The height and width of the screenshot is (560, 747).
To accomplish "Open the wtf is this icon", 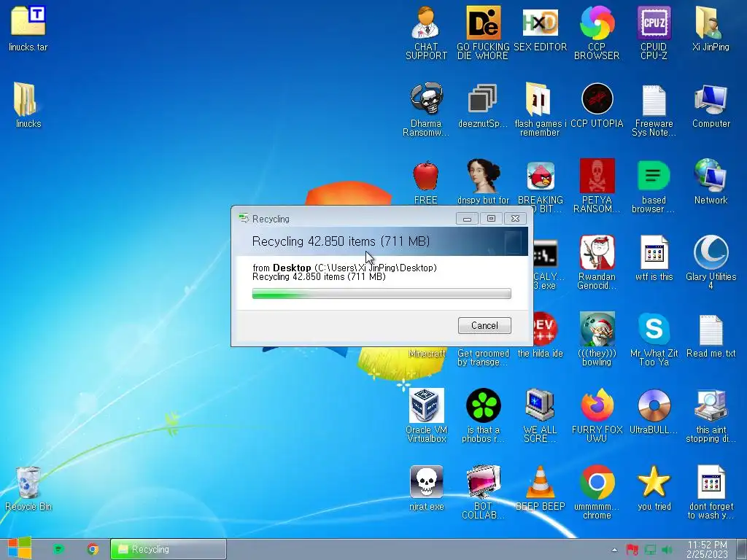I will (654, 259).
